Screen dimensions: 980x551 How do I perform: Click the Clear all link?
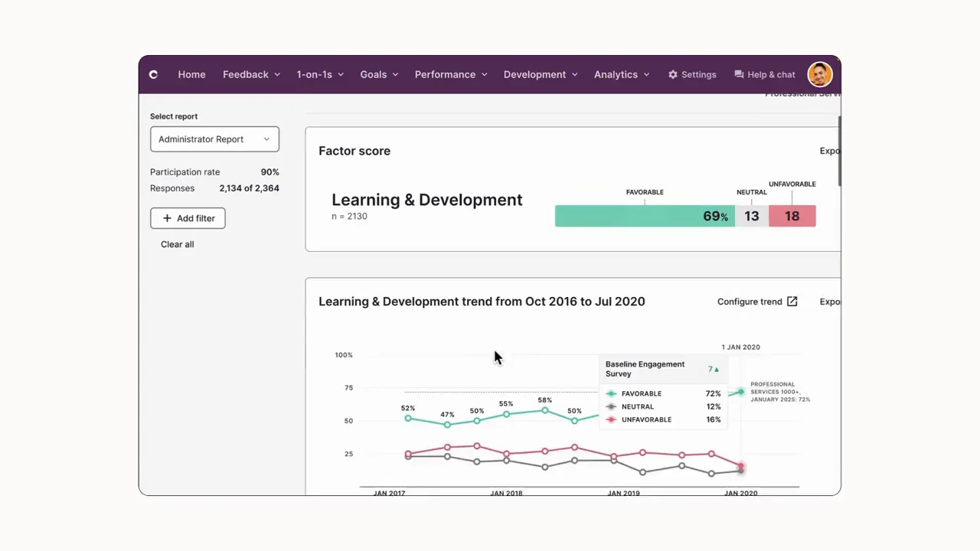pyautogui.click(x=177, y=243)
